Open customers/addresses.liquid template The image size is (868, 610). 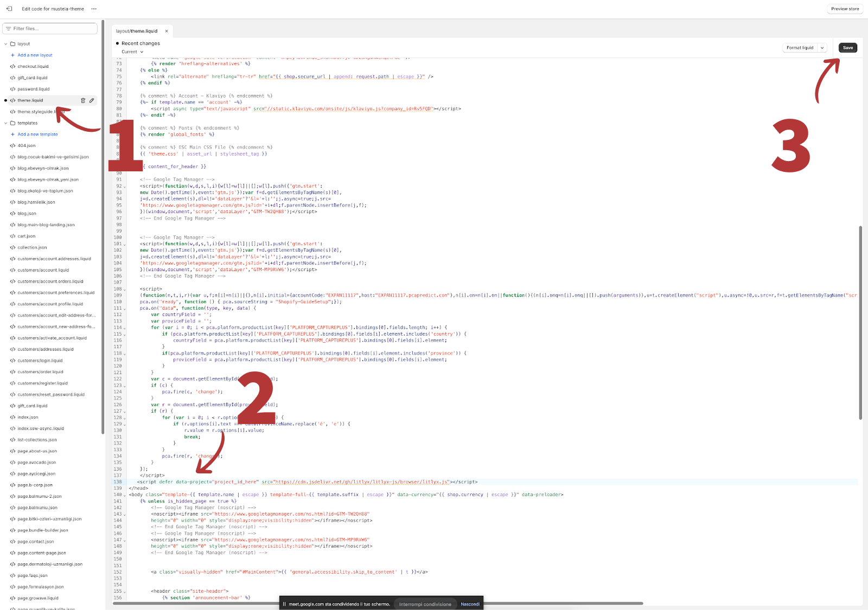(x=46, y=349)
